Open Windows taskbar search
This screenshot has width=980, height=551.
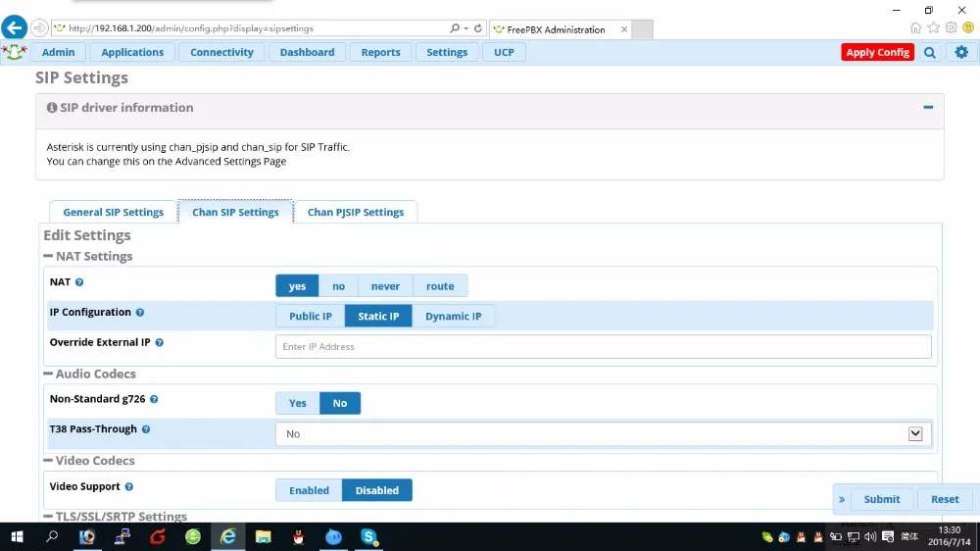(52, 536)
